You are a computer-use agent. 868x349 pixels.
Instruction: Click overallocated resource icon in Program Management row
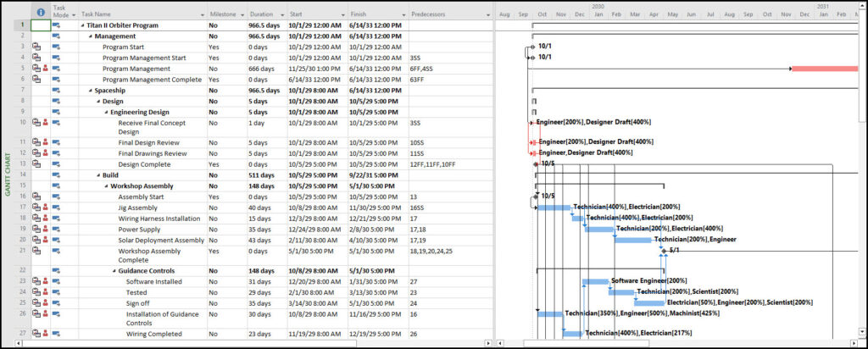point(46,69)
